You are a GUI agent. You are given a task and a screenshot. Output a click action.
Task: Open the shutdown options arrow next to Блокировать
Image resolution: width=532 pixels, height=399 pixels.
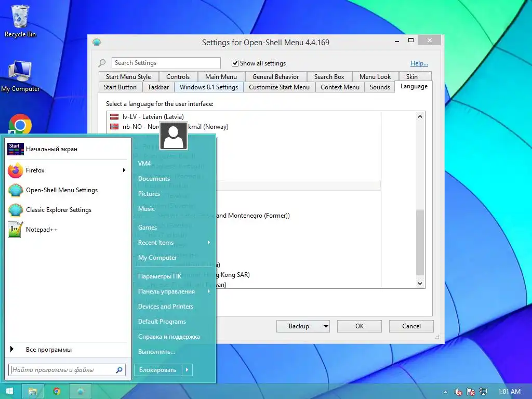[187, 370]
